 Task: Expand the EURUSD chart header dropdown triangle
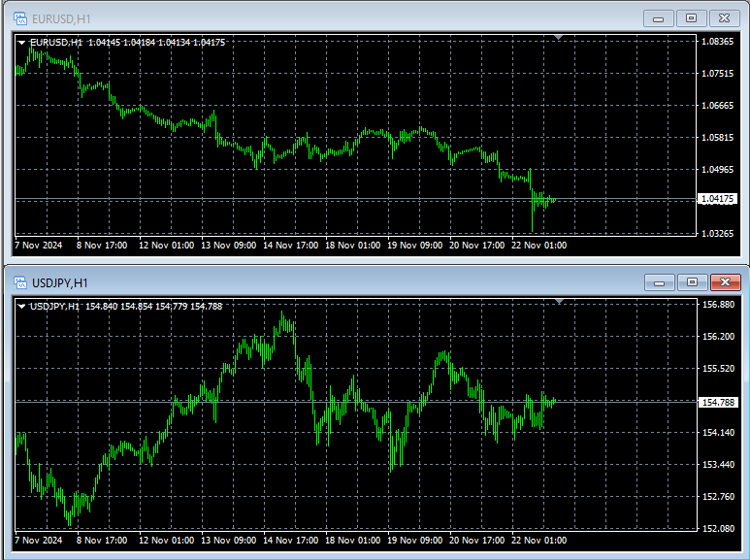pyautogui.click(x=21, y=43)
